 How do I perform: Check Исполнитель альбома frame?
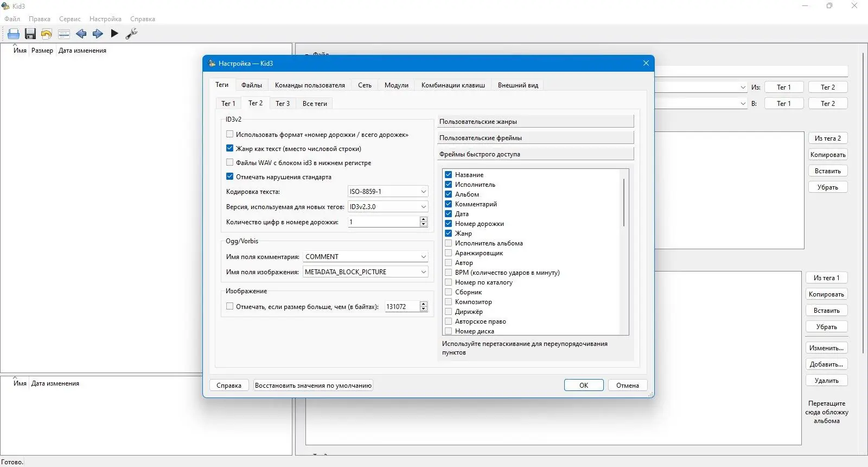pyautogui.click(x=449, y=243)
